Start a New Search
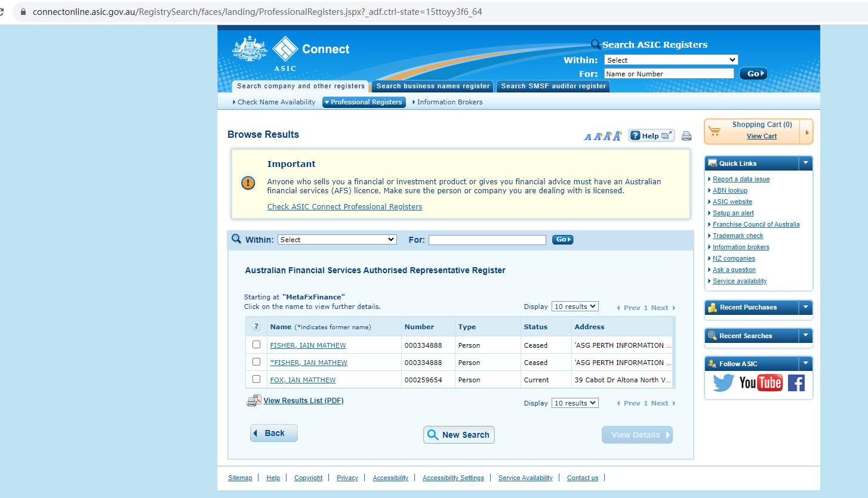 coord(459,435)
